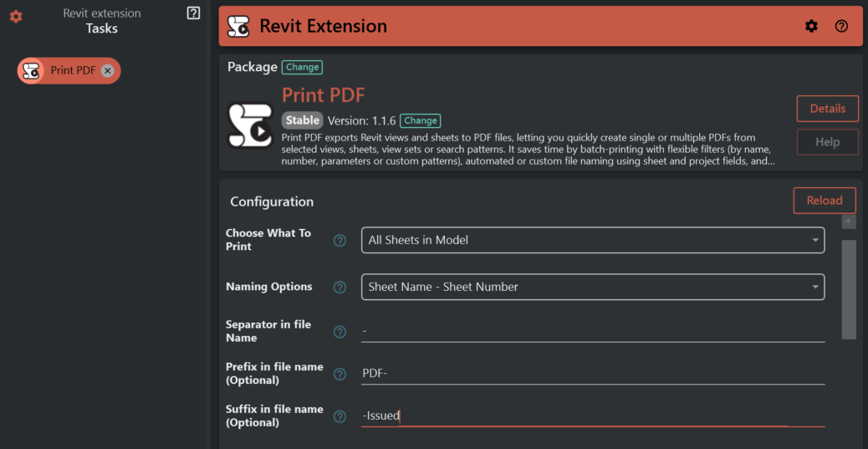Show help for Choose What To Print
Image resolution: width=868 pixels, height=449 pixels.
(x=340, y=240)
